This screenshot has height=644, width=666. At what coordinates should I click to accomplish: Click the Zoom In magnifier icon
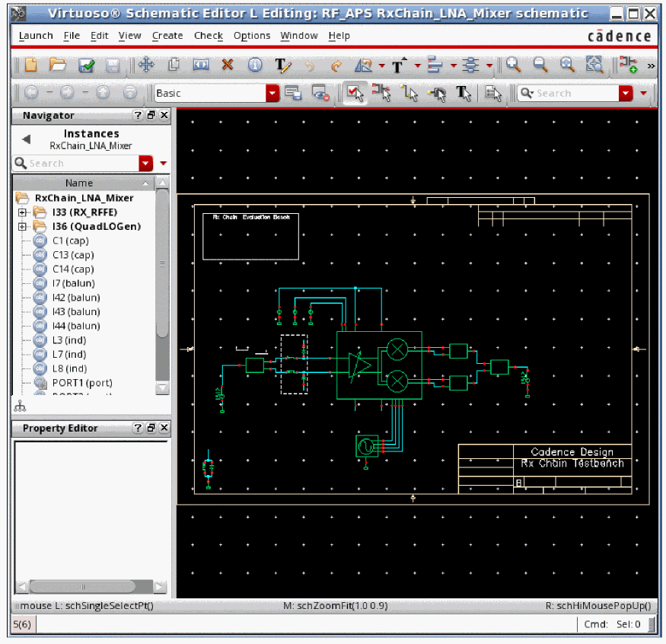tap(514, 65)
